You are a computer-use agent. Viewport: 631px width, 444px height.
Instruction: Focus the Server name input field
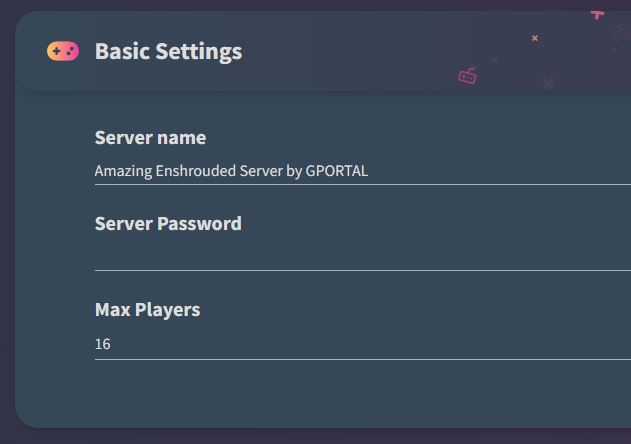(x=363, y=171)
